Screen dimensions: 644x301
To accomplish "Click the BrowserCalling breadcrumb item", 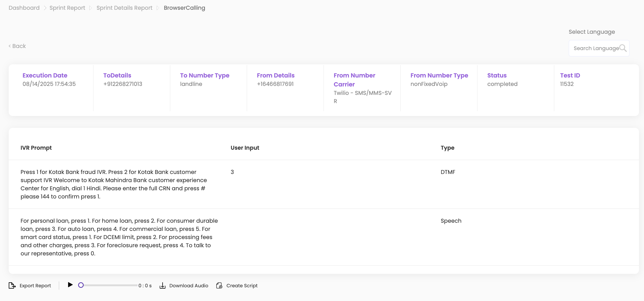I will pos(184,8).
